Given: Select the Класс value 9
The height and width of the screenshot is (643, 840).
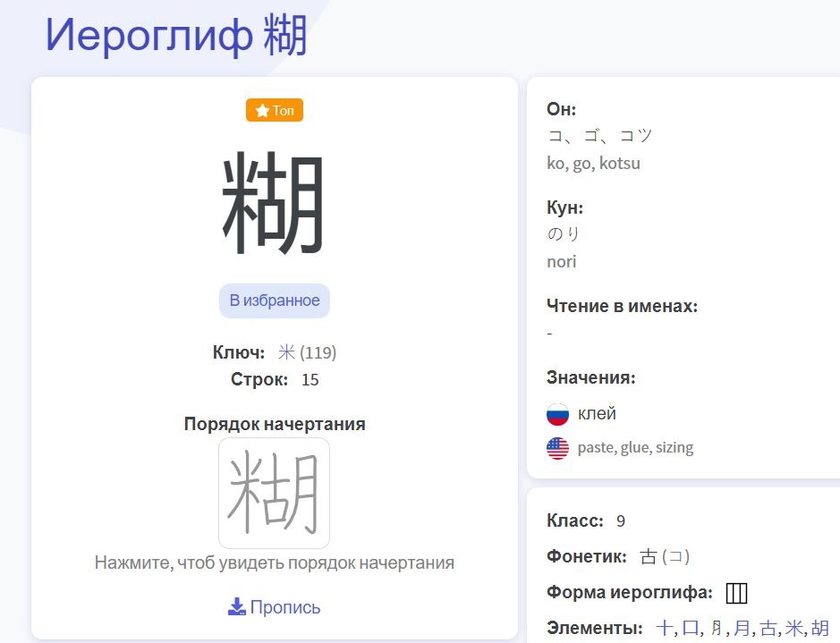Looking at the screenshot, I should pos(620,521).
